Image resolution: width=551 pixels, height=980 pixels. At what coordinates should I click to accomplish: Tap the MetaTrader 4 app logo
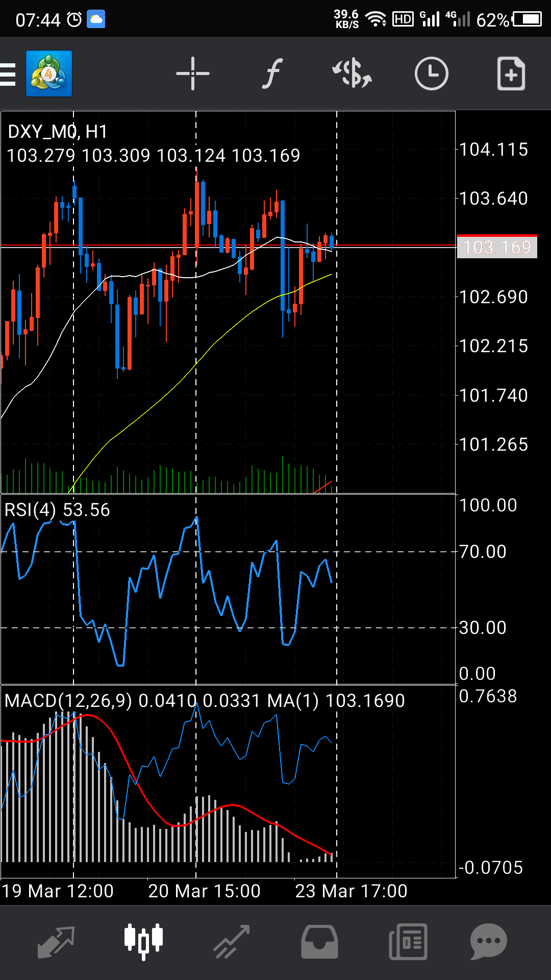(49, 73)
